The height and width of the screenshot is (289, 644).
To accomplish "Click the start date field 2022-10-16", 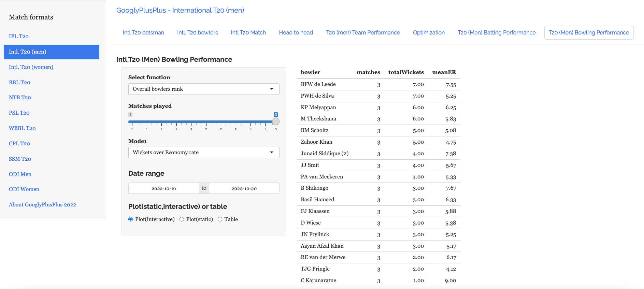I will pos(164,188).
